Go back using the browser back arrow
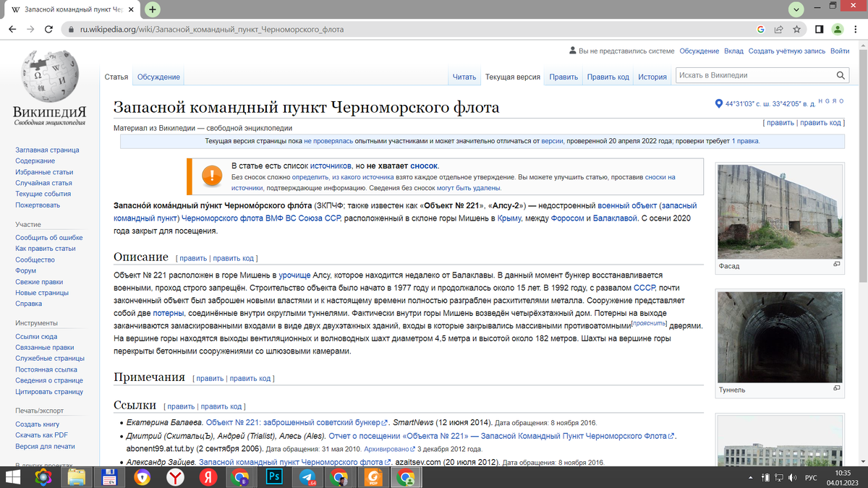Screen dimensions: 868x488 coord(12,30)
